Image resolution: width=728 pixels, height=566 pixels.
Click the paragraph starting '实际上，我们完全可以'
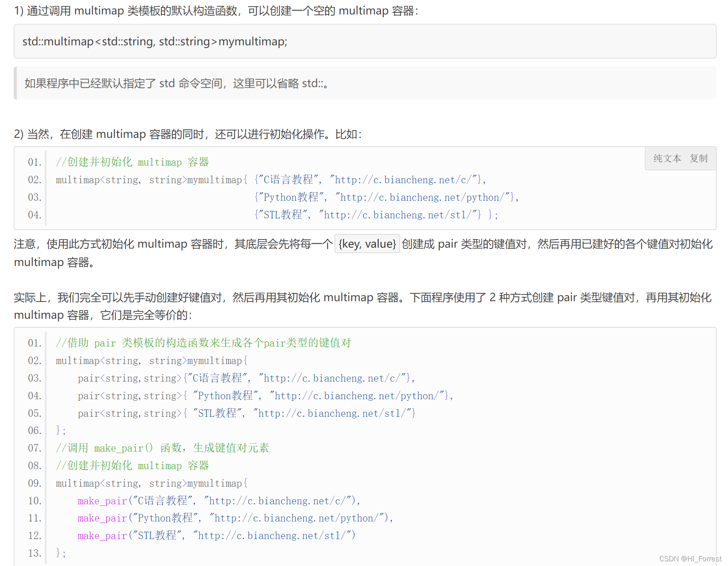(363, 306)
